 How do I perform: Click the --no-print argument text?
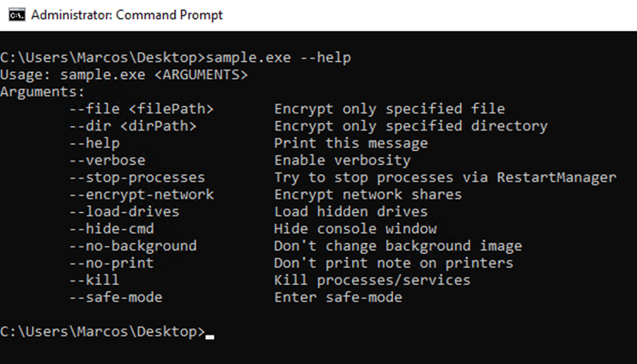tap(112, 263)
